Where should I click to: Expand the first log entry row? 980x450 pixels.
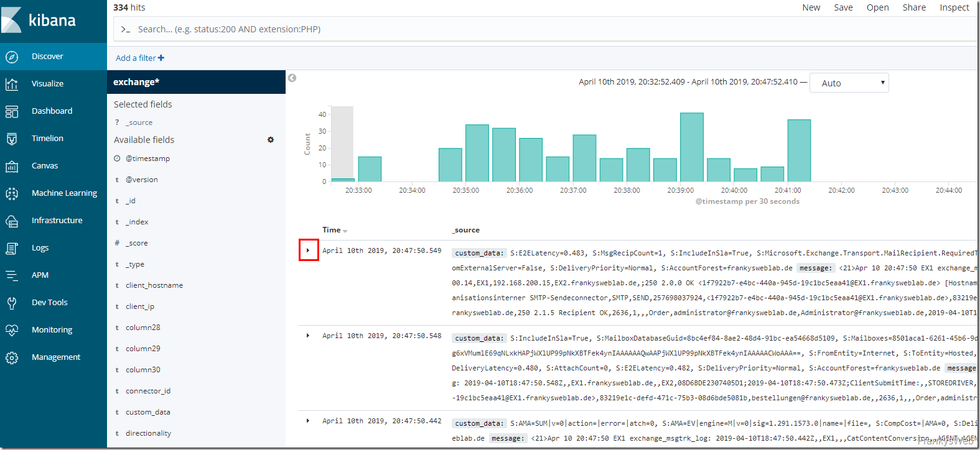(x=308, y=250)
